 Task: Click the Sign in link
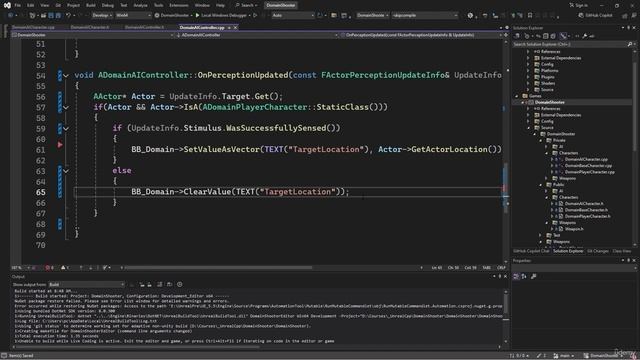tap(579, 5)
